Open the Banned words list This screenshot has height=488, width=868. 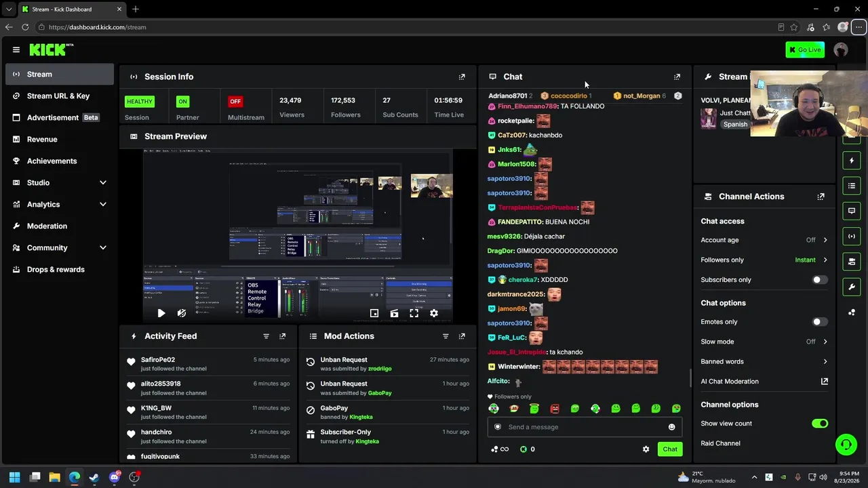[x=764, y=361]
